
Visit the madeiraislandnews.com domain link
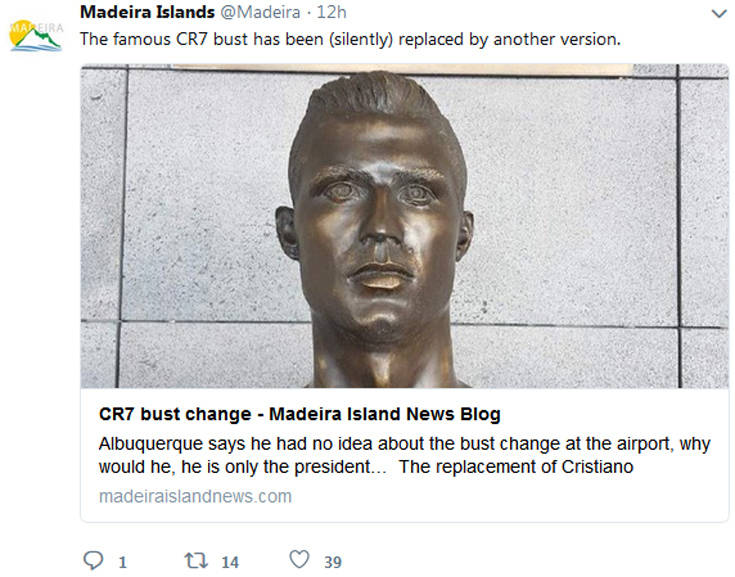click(x=195, y=496)
